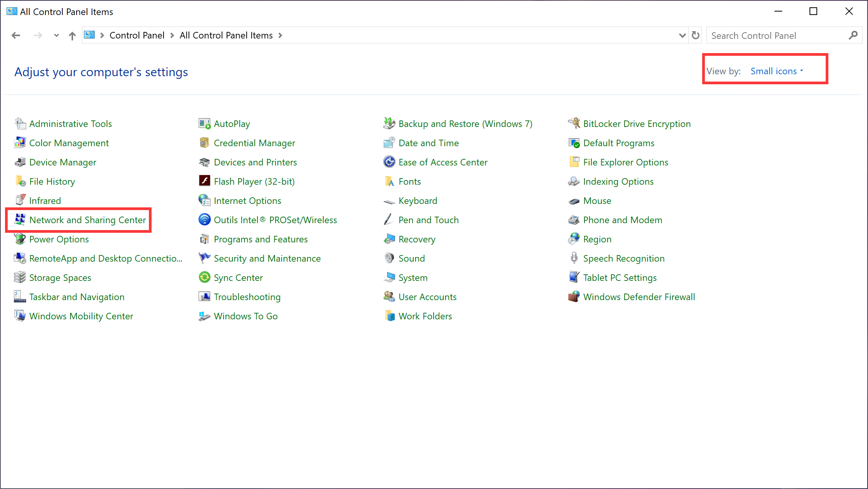
Task: Select Sync Center item
Action: coord(238,277)
